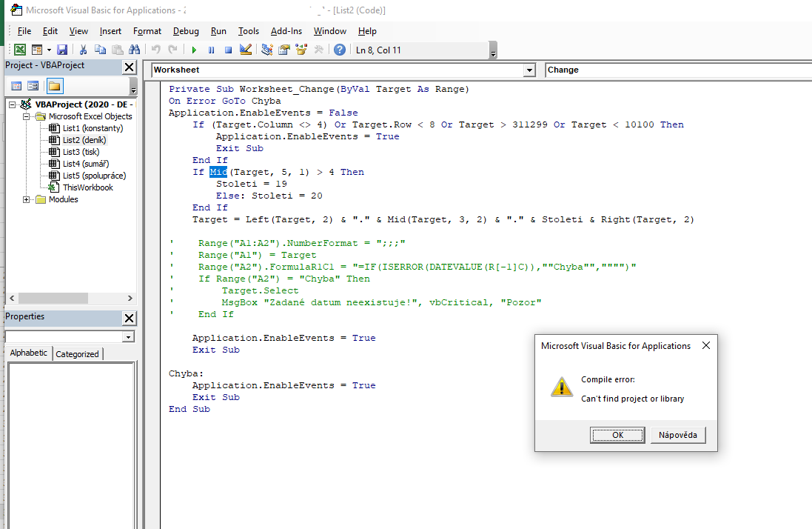Toggle Design Mode icon
This screenshot has height=529, width=812.
click(x=246, y=50)
